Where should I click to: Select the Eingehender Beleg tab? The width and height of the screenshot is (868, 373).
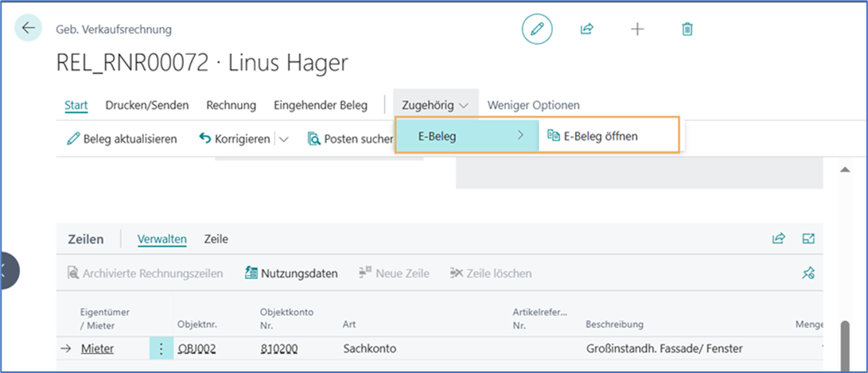(321, 105)
